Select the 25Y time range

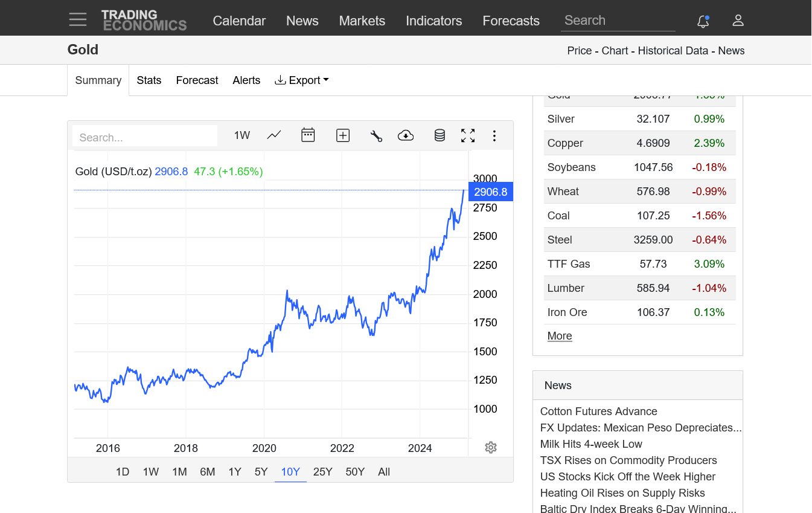322,472
